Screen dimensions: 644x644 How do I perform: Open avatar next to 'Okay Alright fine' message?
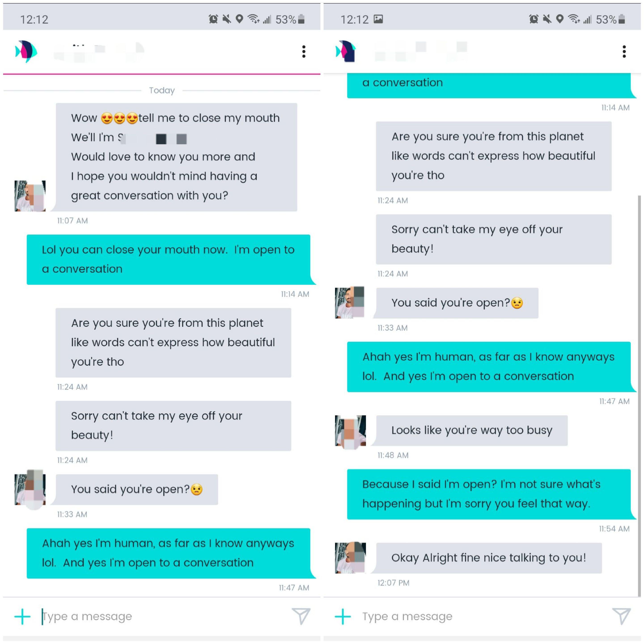pyautogui.click(x=350, y=558)
